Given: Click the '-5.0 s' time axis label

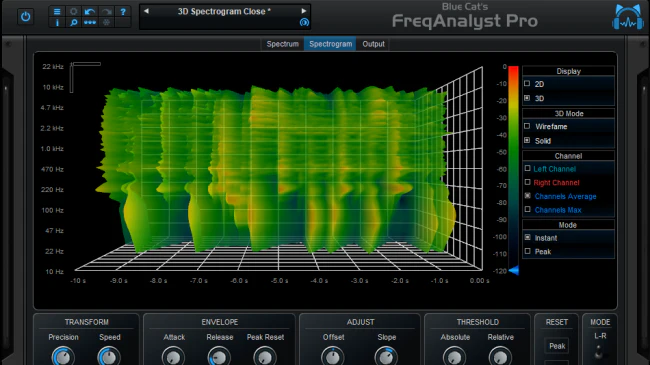Looking at the screenshot, I should (279, 281).
